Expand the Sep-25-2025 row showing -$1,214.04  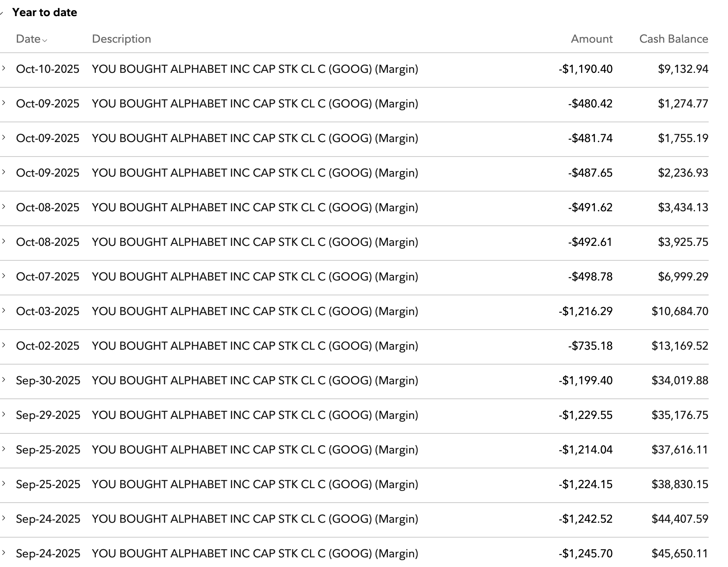[x=4, y=449]
